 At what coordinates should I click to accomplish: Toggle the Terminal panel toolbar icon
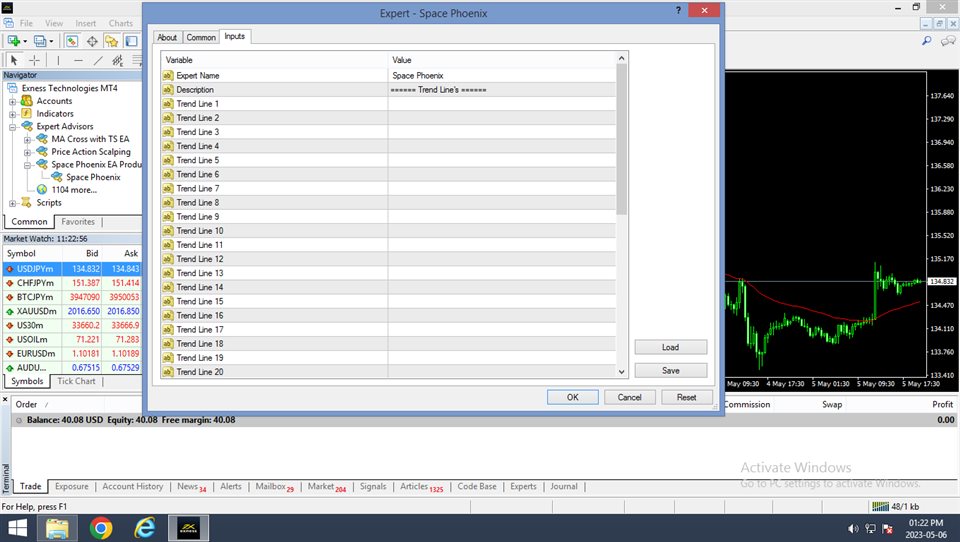coord(131,41)
